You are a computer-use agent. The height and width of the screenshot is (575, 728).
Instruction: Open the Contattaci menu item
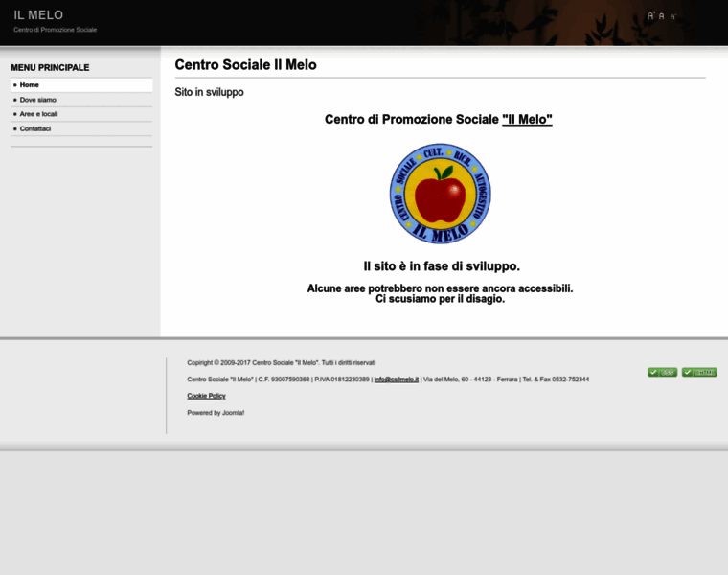click(81, 128)
